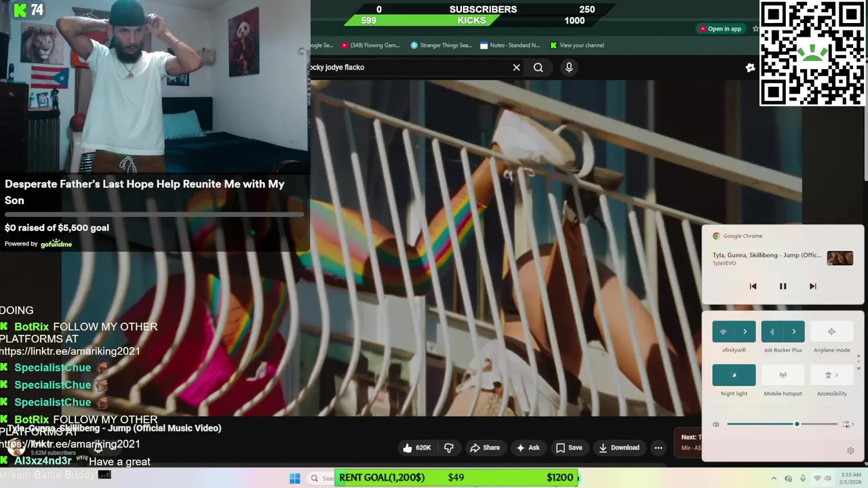Toggle Bluetooth quick setting
Image resolution: width=868 pixels, height=488 pixels.
[772, 331]
